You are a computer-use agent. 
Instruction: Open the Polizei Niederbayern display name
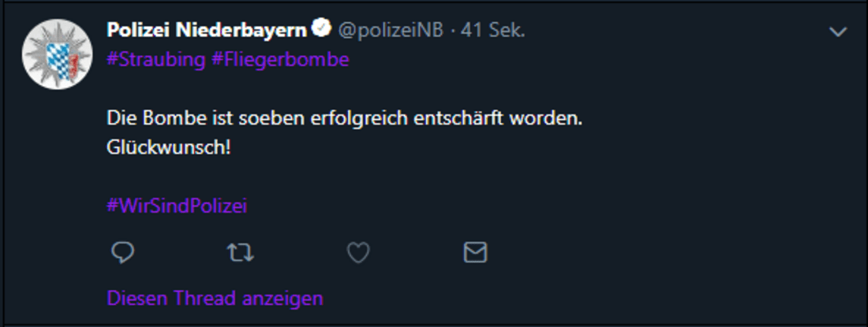click(x=208, y=30)
